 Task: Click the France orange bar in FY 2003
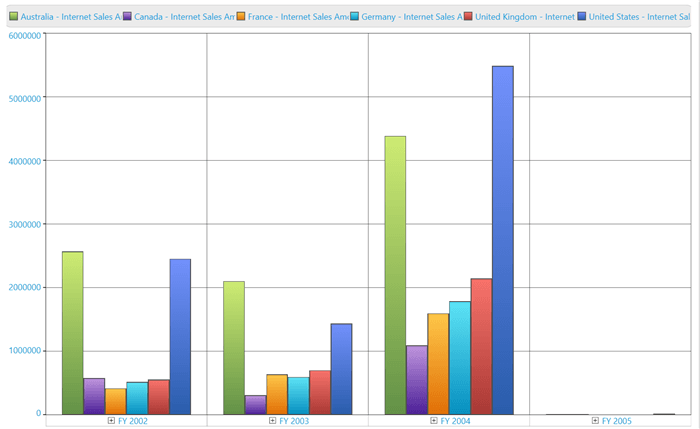pos(277,395)
